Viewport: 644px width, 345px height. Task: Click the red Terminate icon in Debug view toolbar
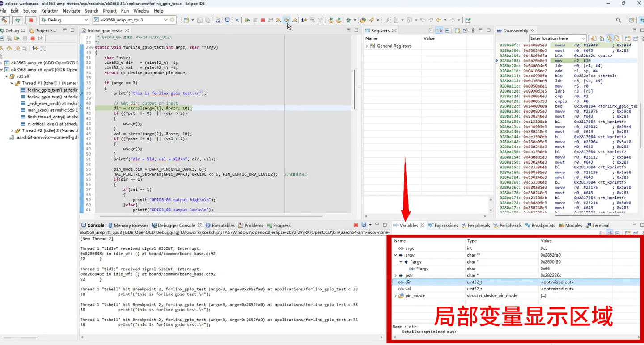[x=33, y=38]
